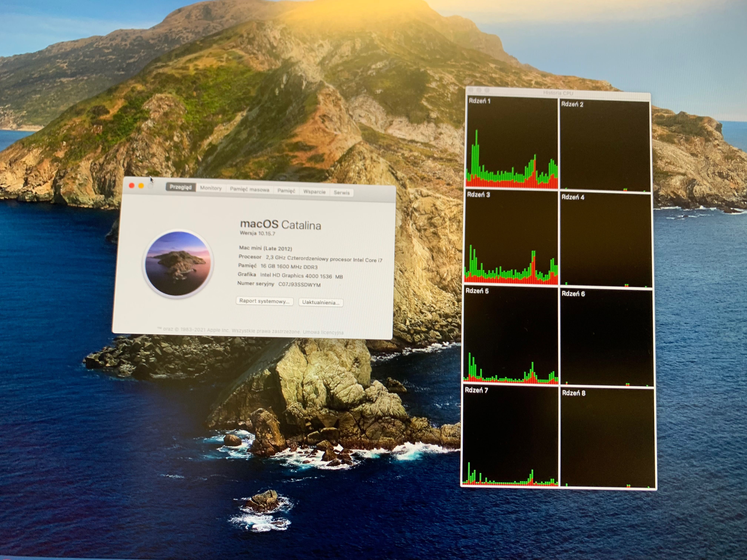The width and height of the screenshot is (747, 560).
Task: Minimize the About This Mac window
Action: [x=141, y=186]
